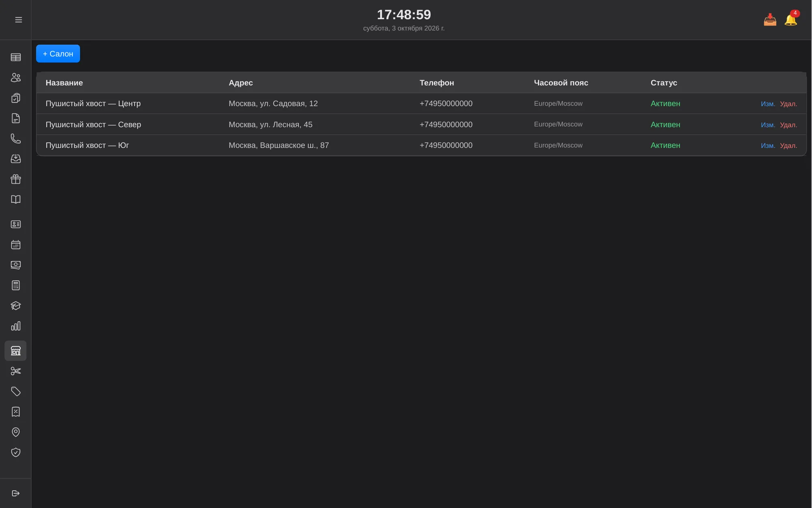Open the table list sidebar icon
Image resolution: width=812 pixels, height=508 pixels.
pos(15,57)
